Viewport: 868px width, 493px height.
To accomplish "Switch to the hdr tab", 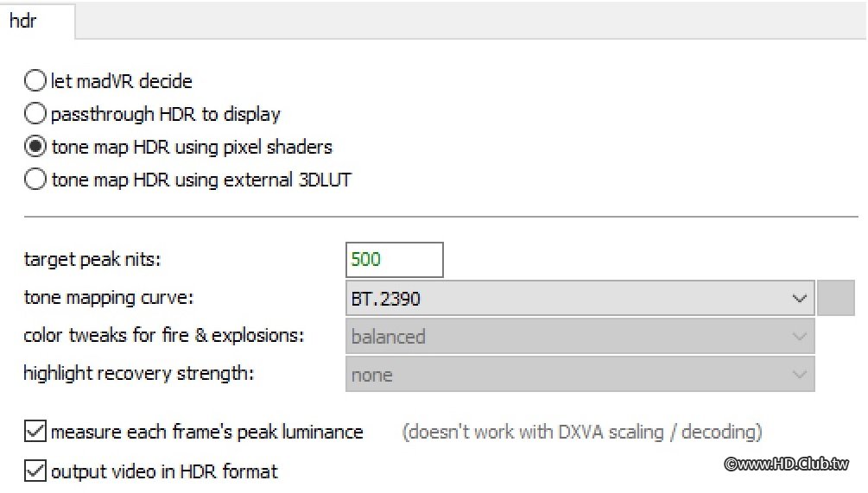I will click(x=23, y=22).
